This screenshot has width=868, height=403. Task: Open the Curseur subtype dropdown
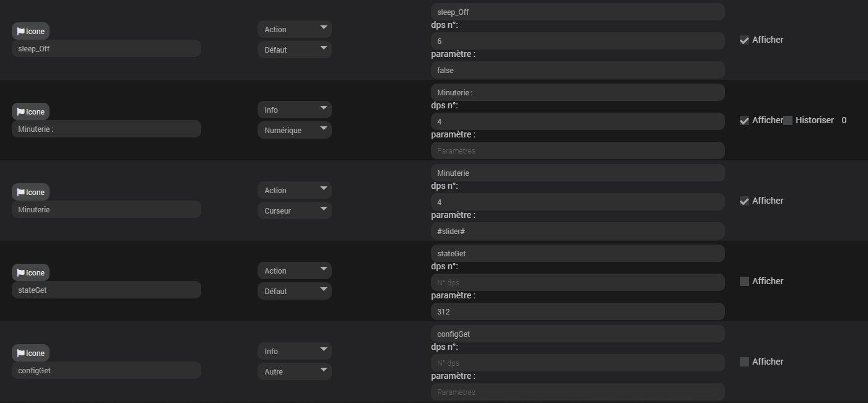click(295, 210)
